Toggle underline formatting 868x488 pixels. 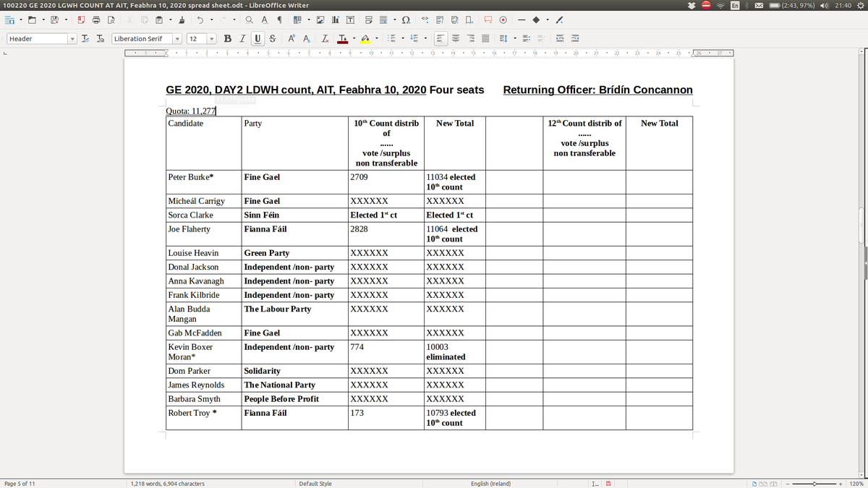coord(258,38)
